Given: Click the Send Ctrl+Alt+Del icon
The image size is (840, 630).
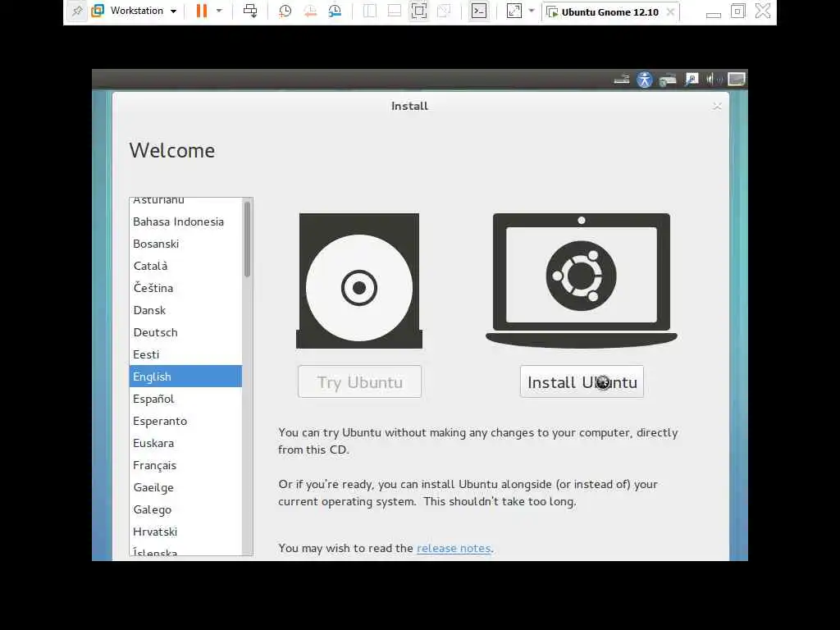Looking at the screenshot, I should (250, 11).
